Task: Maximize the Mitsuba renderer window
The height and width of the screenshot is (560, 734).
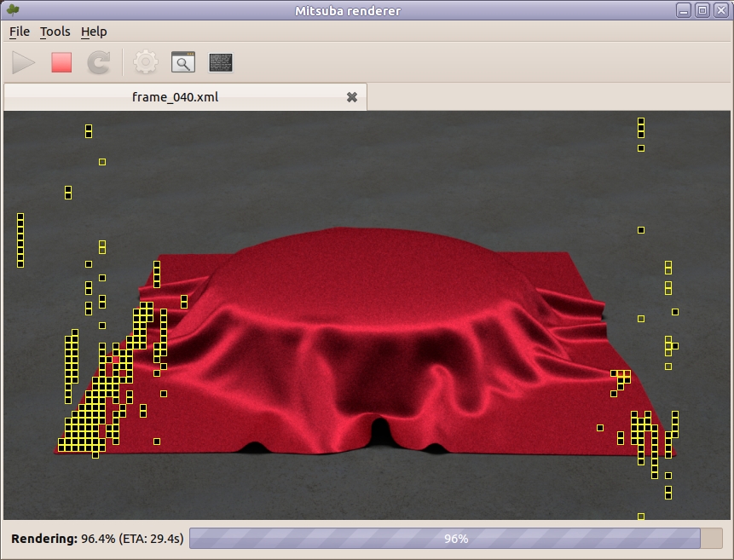Action: coord(702,10)
